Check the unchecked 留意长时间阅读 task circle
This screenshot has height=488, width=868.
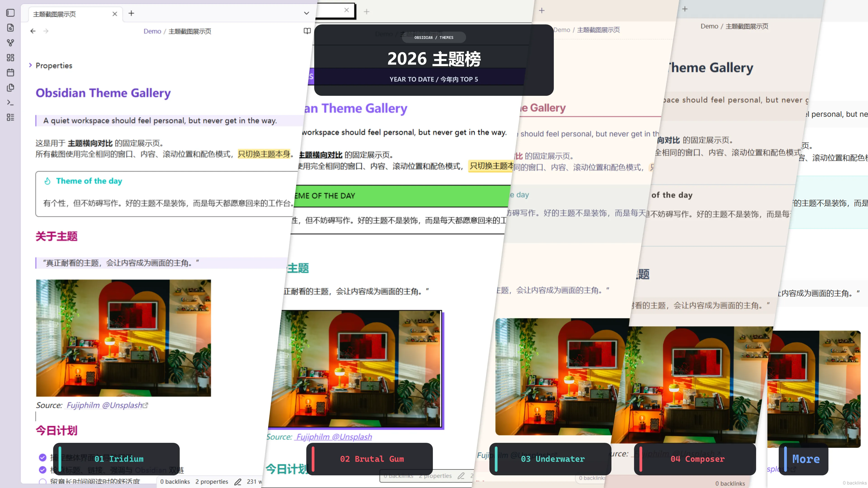tap(42, 482)
